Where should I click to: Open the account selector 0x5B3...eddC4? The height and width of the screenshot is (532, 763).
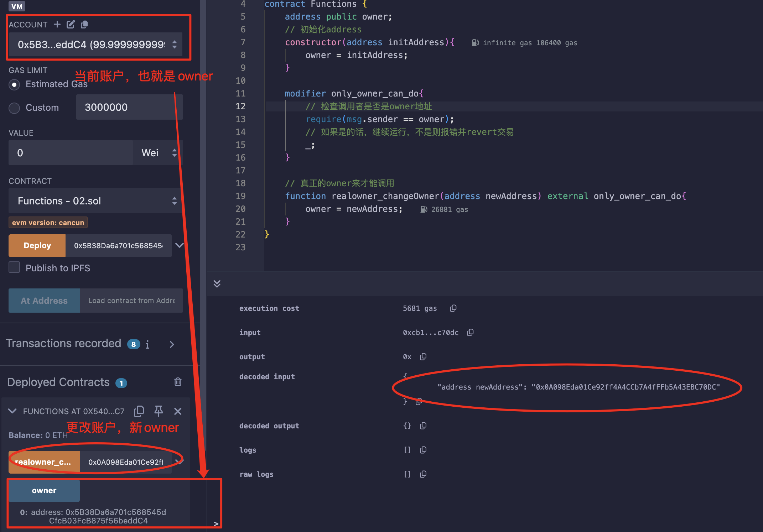click(95, 45)
